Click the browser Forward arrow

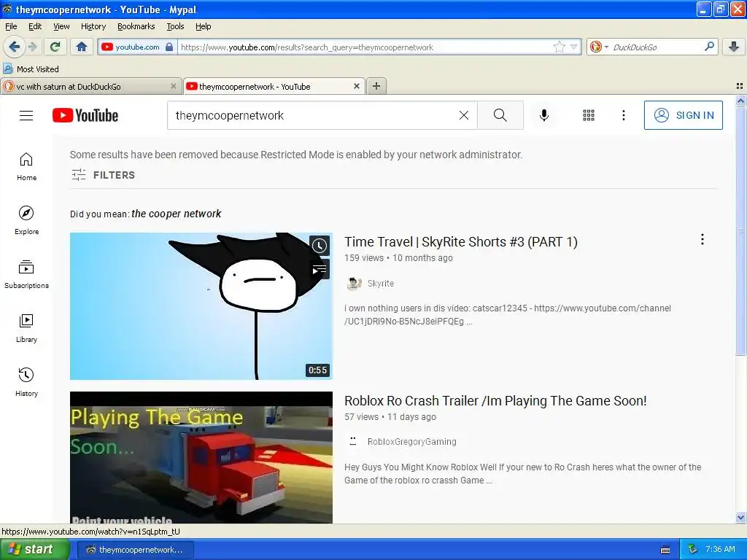(x=33, y=47)
